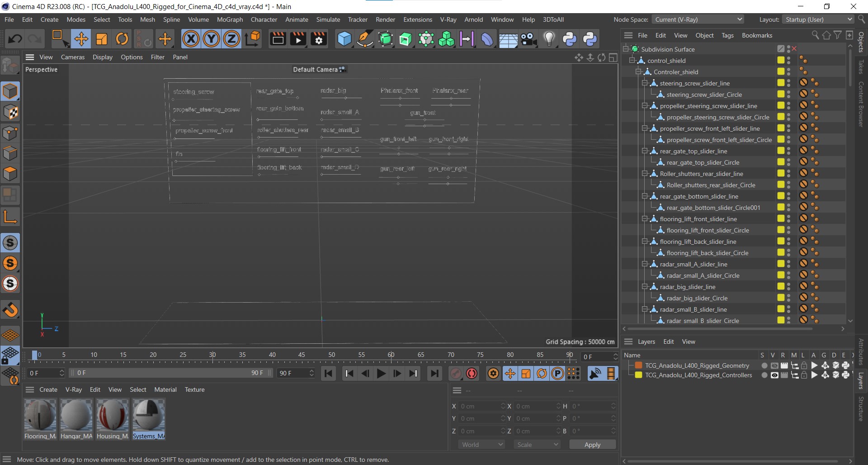Open Layers manager Edit menu
The image size is (868, 465).
coord(668,342)
